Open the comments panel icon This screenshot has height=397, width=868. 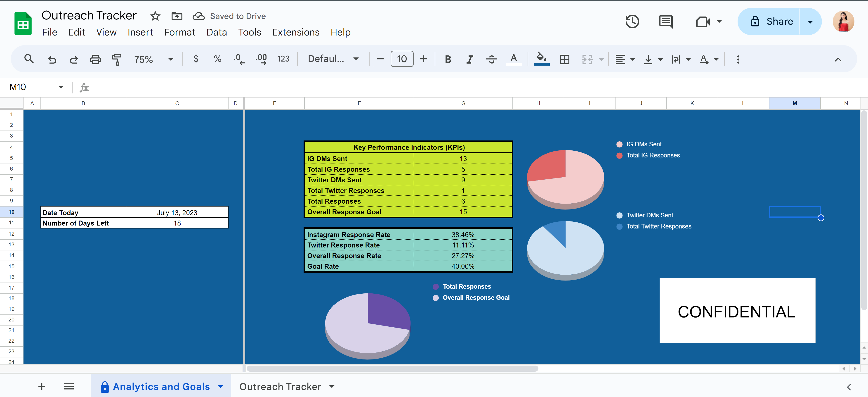(x=665, y=21)
